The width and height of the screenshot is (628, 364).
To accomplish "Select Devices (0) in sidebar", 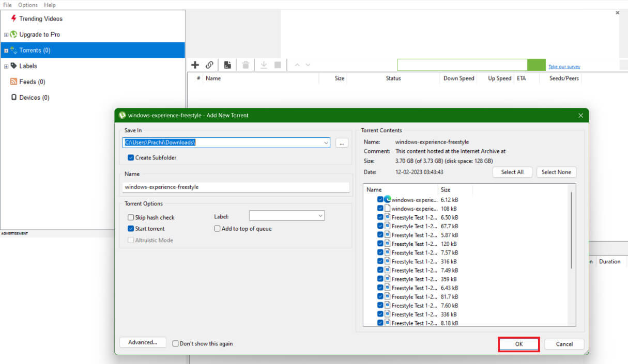I will (34, 98).
